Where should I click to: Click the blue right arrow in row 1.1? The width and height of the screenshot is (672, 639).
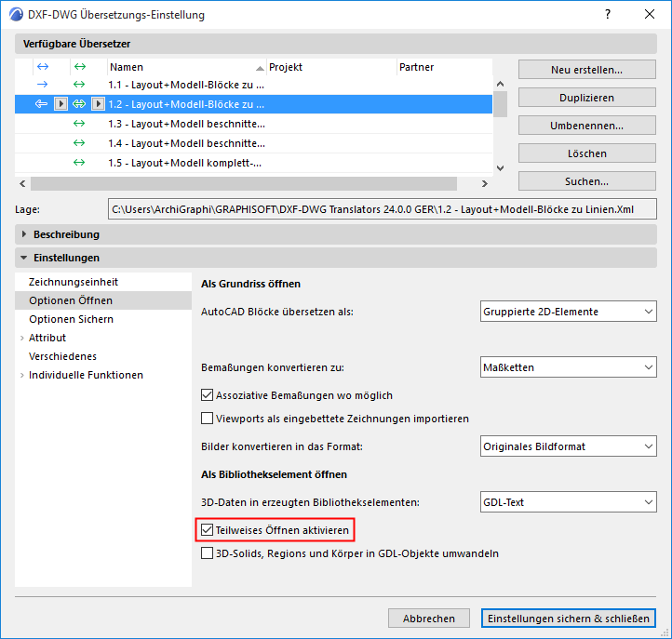coord(43,85)
